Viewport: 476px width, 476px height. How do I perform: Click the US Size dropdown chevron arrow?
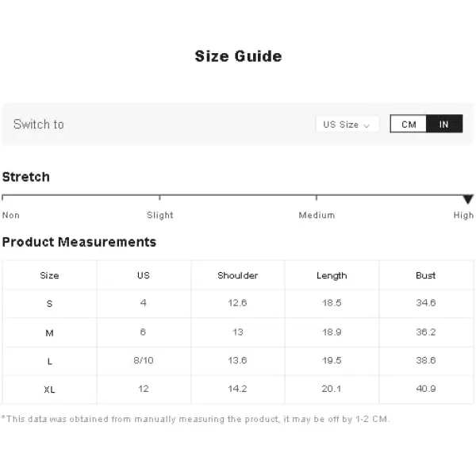pos(366,125)
